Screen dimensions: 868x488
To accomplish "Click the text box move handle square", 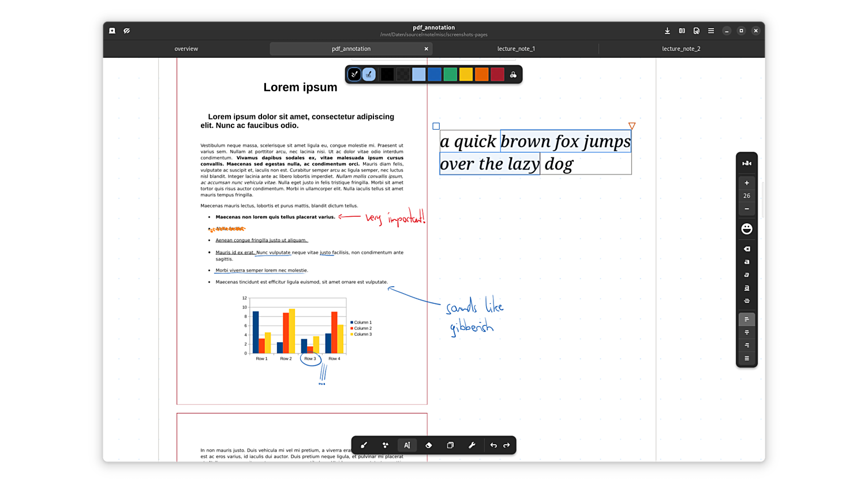I will click(436, 126).
